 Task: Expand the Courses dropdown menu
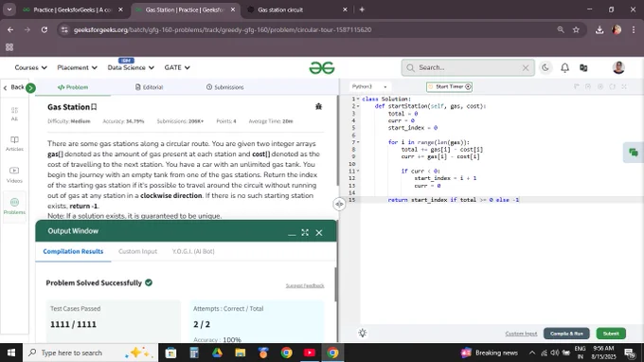click(31, 67)
